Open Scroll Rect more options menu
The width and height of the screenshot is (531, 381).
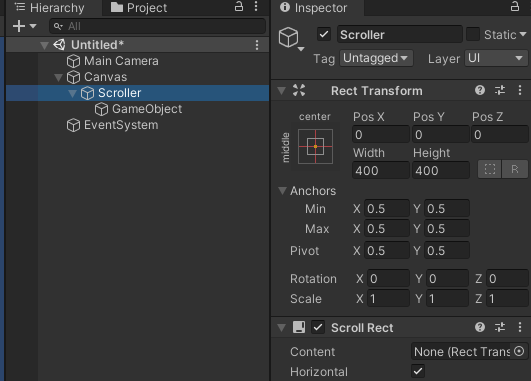click(x=520, y=327)
